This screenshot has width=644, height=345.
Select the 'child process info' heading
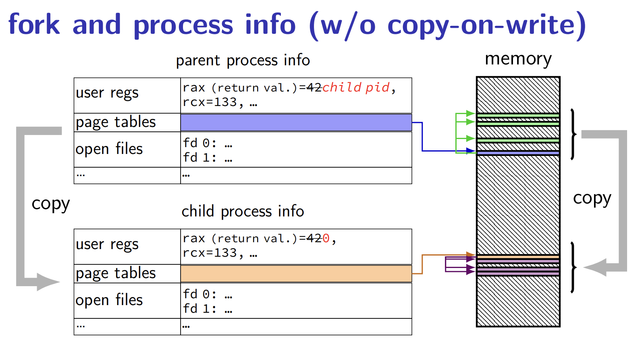pos(243,211)
